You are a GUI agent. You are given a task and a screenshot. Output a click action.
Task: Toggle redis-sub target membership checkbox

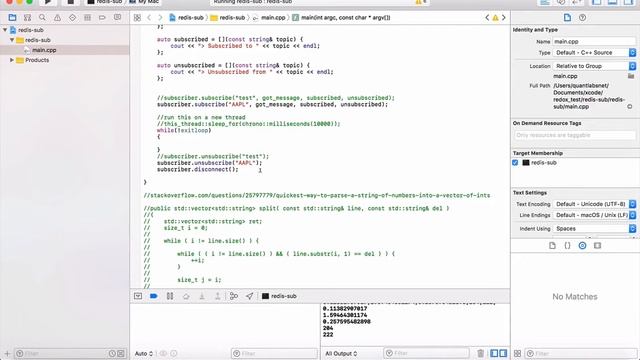point(515,162)
